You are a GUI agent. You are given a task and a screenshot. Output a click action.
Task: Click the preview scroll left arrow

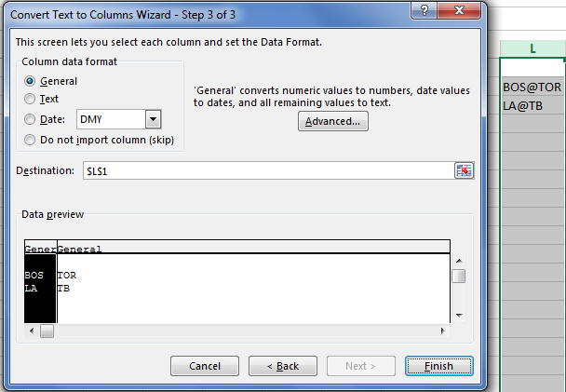click(x=32, y=331)
